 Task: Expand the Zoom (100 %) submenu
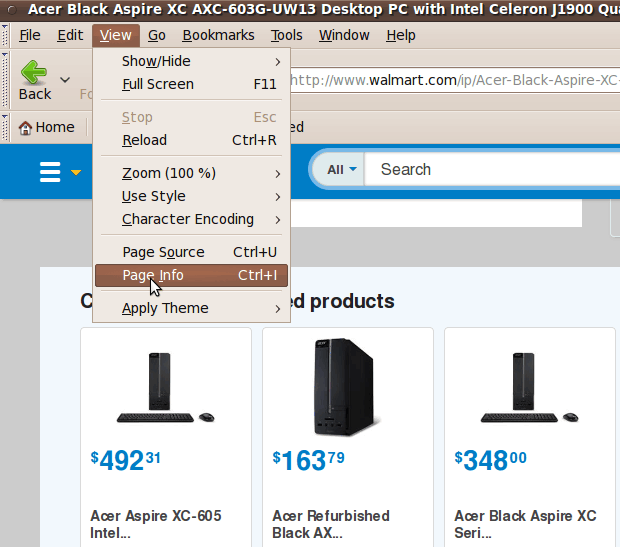tap(191, 173)
